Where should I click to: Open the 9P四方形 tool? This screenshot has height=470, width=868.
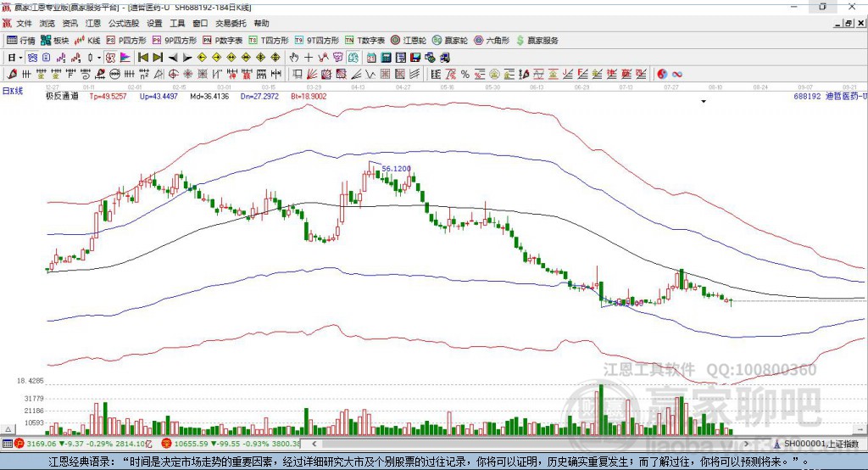pyautogui.click(x=175, y=41)
